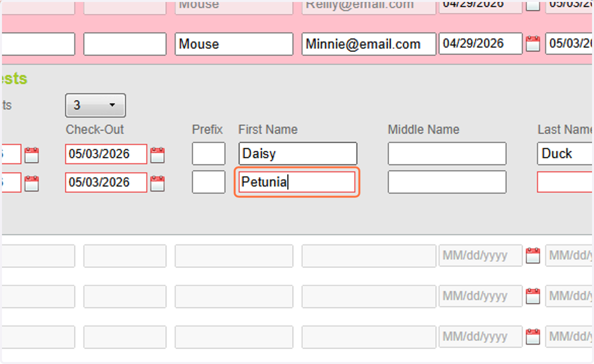Click the empty last name field in Petunia's row

click(x=566, y=182)
